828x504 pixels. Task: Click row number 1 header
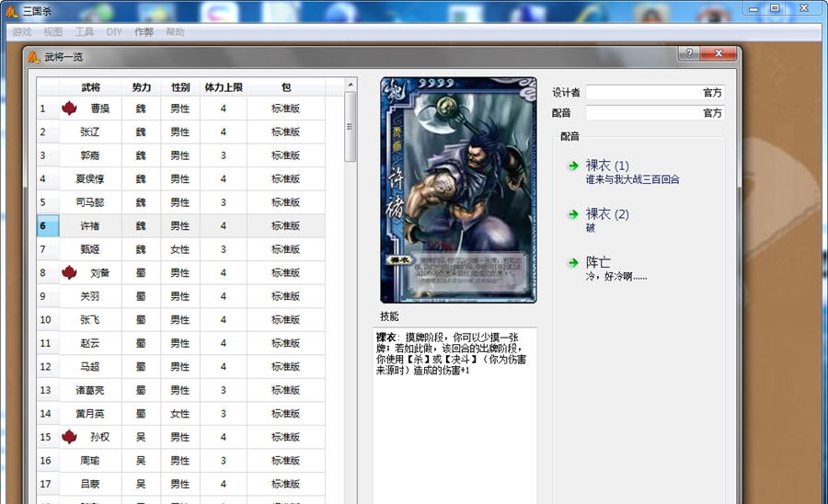click(48, 109)
